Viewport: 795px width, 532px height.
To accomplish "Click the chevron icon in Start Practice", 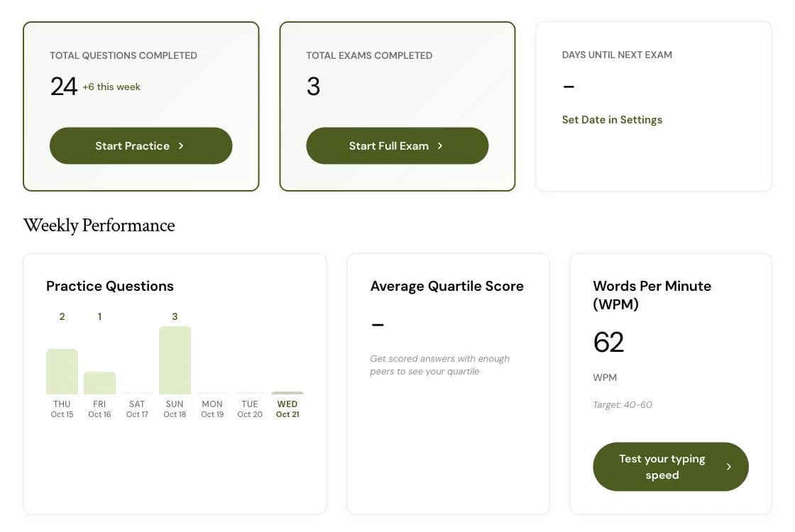I will click(181, 146).
